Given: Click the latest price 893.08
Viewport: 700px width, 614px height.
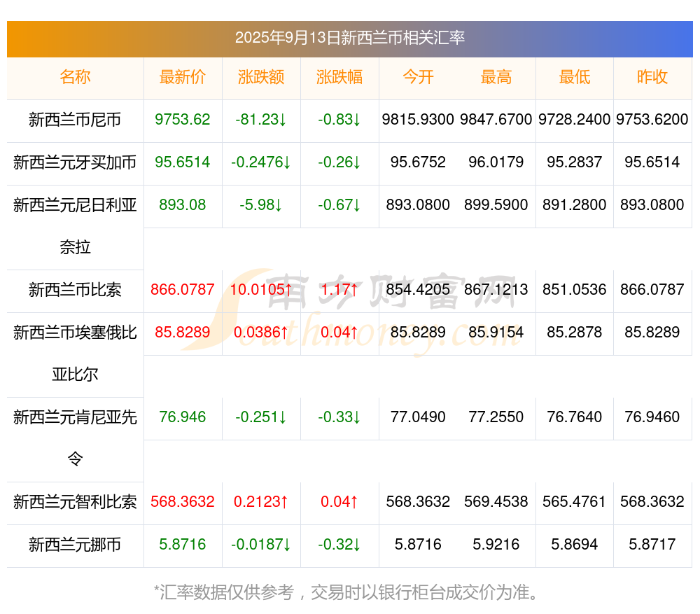Looking at the screenshot, I should (x=183, y=205).
